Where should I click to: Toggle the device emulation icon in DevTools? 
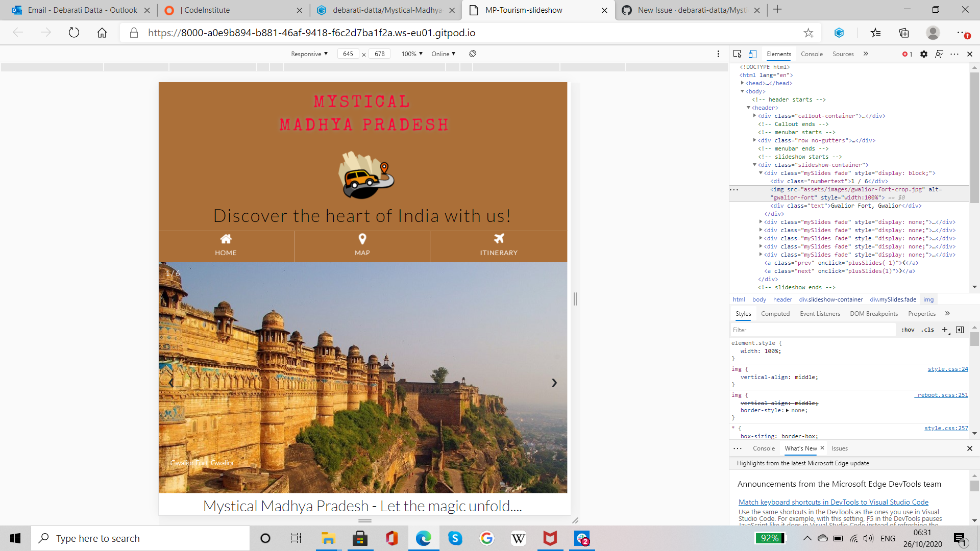[x=752, y=54]
